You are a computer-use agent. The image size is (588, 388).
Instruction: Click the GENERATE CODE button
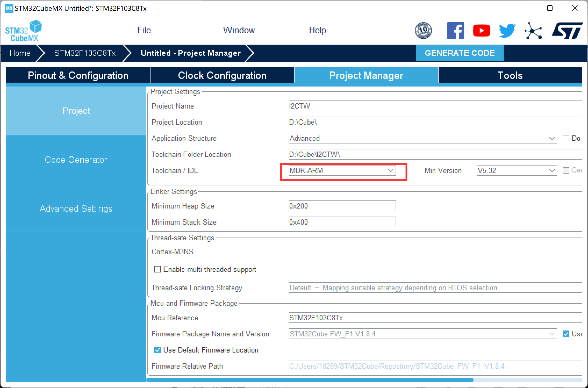tap(460, 53)
